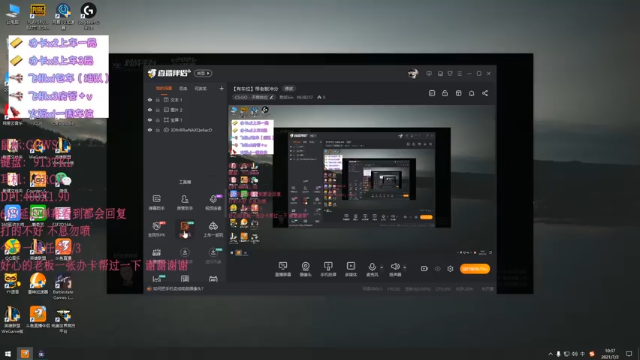Click the FPS:60 status bar entry
This screenshot has height=360, width=640.
coord(393,289)
